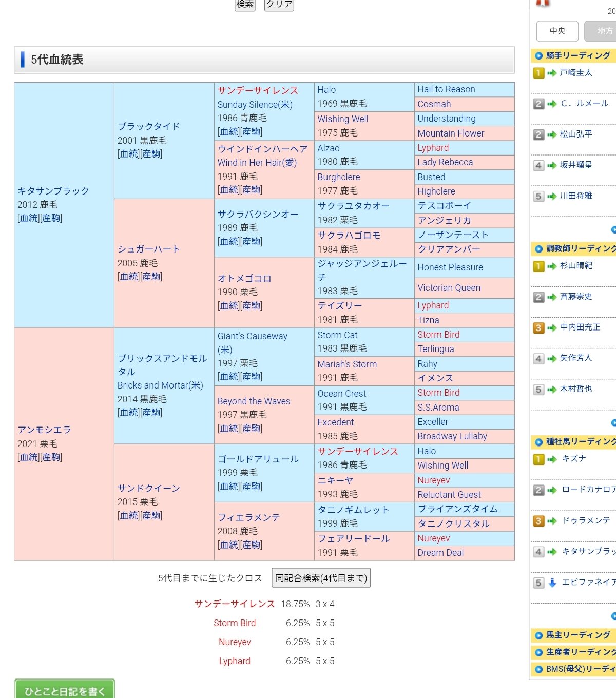Click the circle icon beside 馬主リーディング
Screen dimensions: 616x698
click(x=538, y=635)
